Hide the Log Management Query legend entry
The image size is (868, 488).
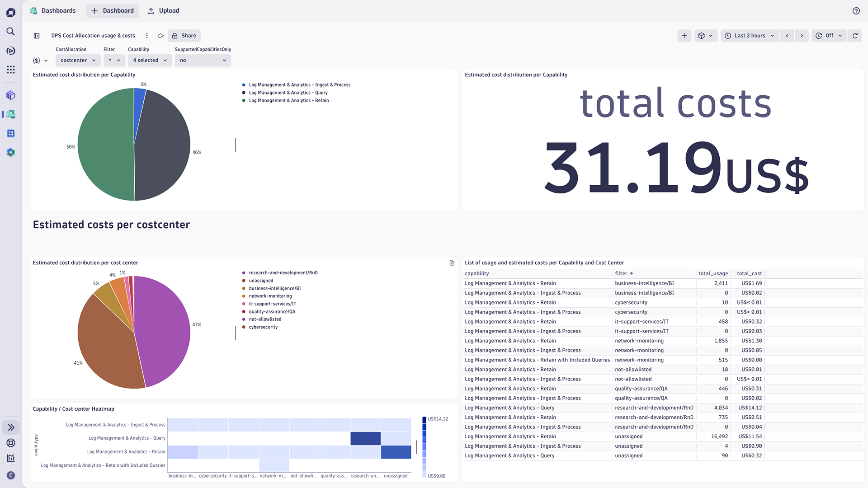[x=288, y=93]
